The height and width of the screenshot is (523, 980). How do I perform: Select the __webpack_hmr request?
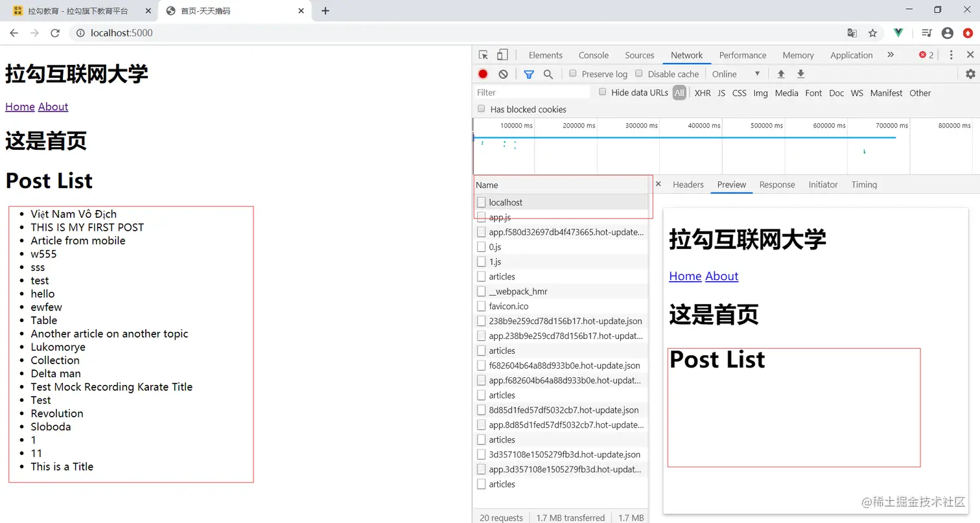[x=561, y=291]
